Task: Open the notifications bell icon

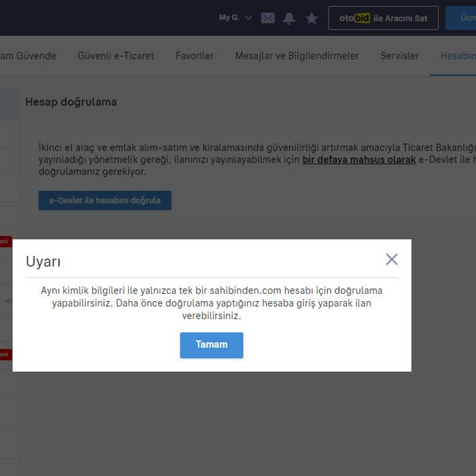Action: pos(289,18)
